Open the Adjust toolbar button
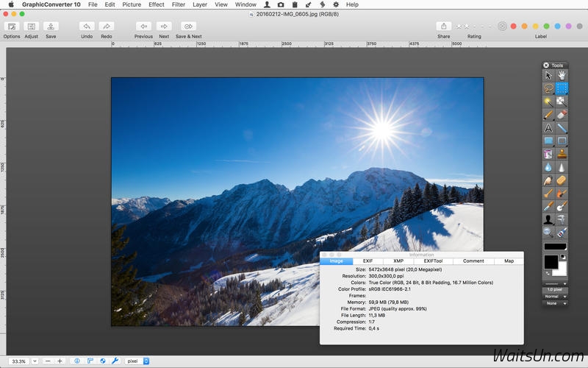The image size is (588, 368). click(32, 30)
